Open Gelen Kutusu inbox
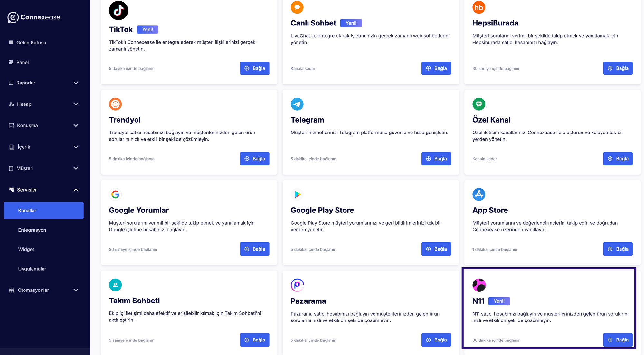Screen dimensions: 644x355 point(31,43)
